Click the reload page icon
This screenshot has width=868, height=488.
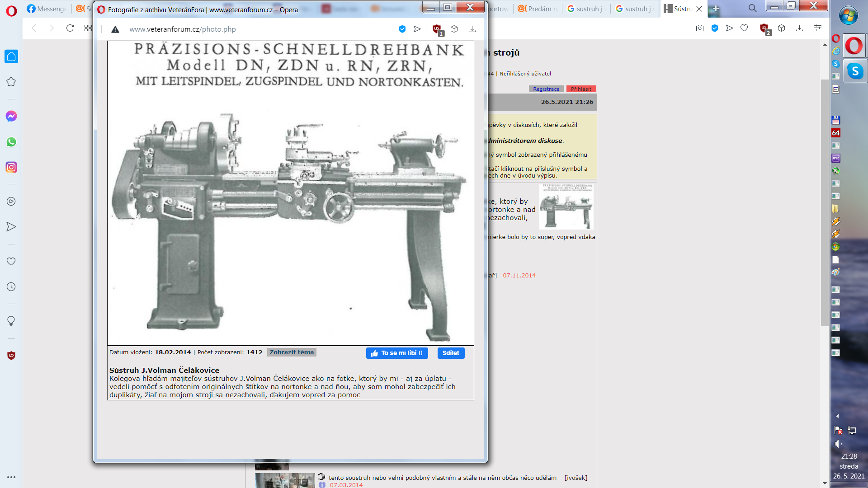click(70, 28)
